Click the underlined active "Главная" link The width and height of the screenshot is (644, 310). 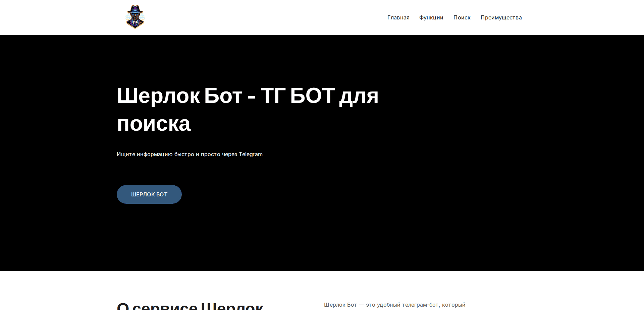tap(398, 17)
